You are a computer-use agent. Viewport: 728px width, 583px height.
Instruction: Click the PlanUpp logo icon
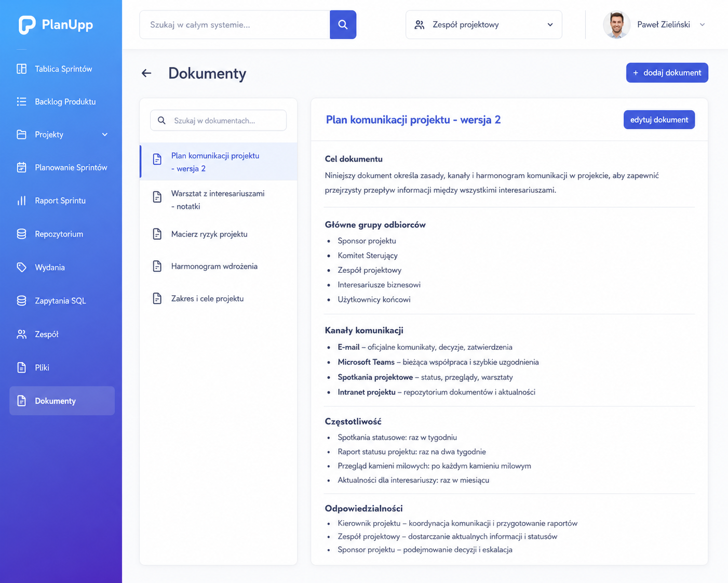tap(26, 24)
